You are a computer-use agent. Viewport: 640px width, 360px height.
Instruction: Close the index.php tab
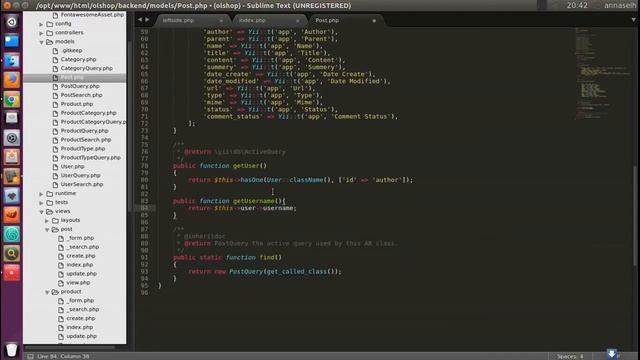298,20
